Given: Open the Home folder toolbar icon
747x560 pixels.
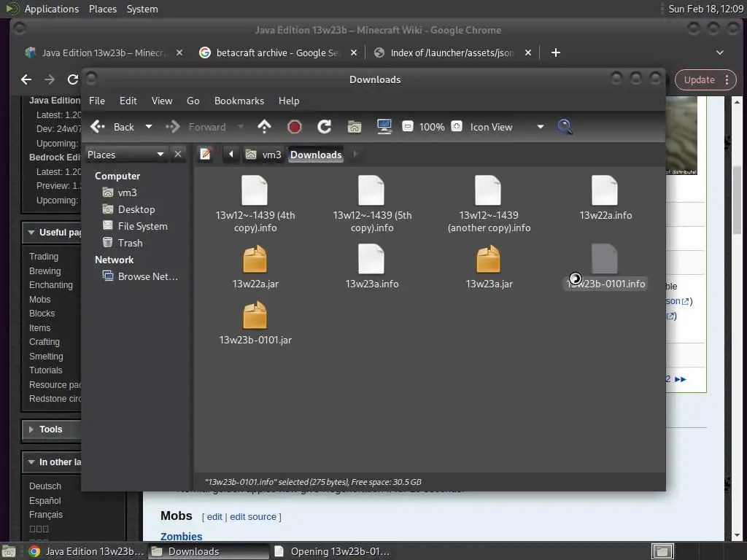Looking at the screenshot, I should click(354, 127).
